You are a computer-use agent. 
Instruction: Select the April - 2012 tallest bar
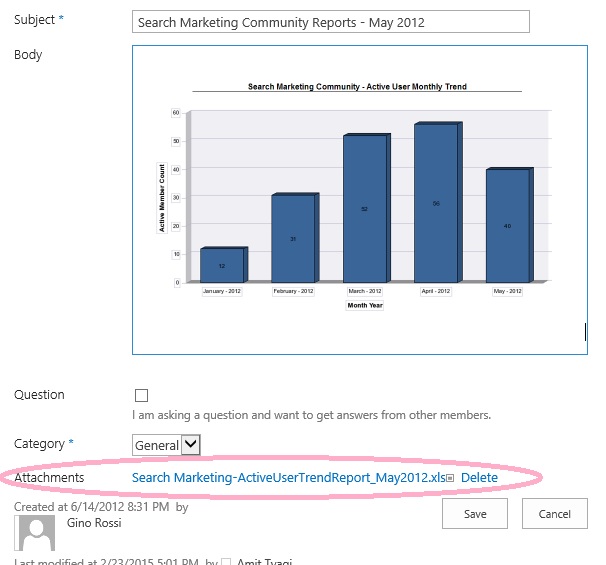click(x=438, y=202)
